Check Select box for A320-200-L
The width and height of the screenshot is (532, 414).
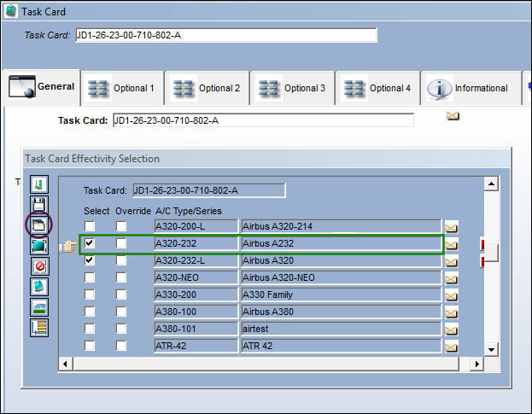(90, 226)
